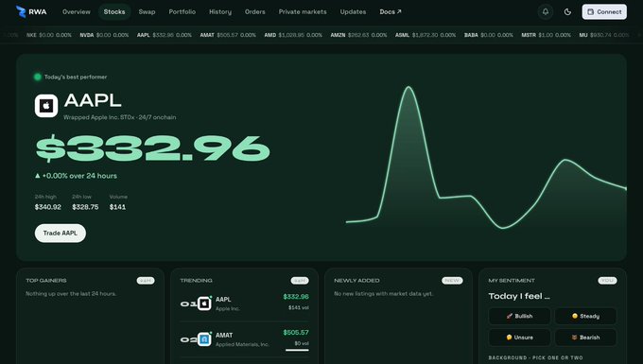Click AMZN in the ticker strip
The height and width of the screenshot is (364, 643).
(x=358, y=35)
